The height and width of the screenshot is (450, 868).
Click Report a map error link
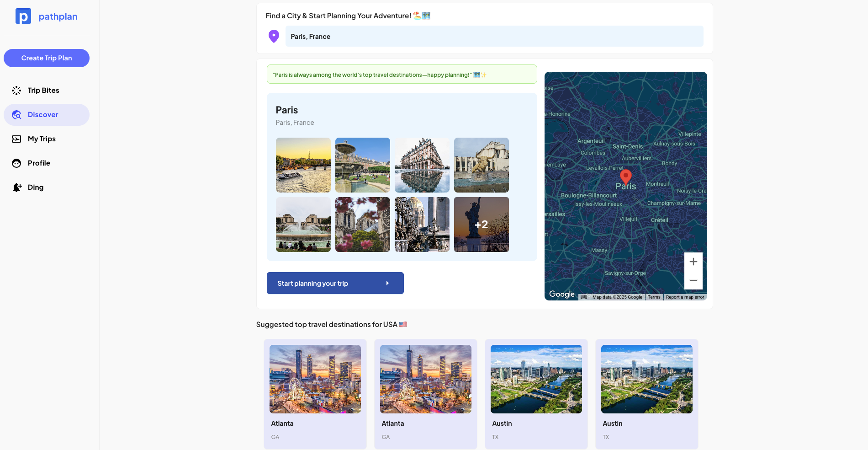[x=685, y=297]
